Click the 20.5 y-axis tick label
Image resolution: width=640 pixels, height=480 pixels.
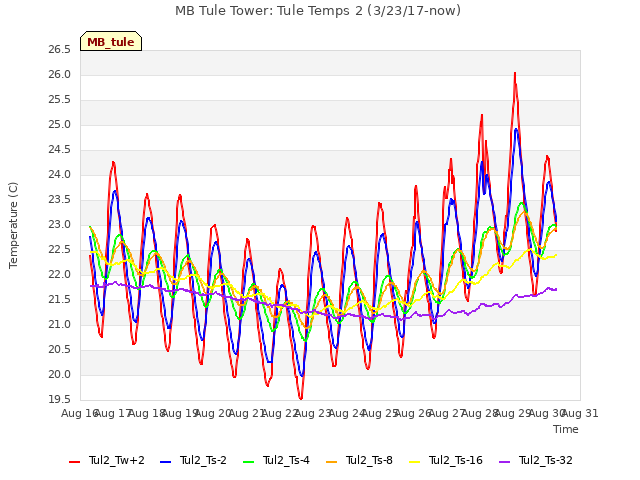[x=60, y=349]
